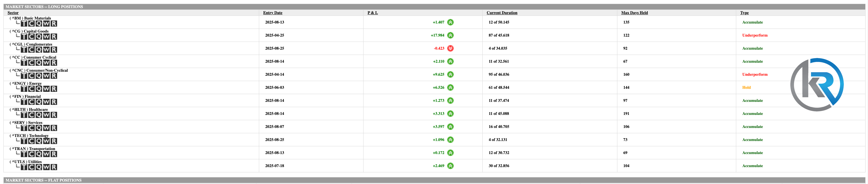
Task: Sort by the P & L header
Action: click(372, 13)
